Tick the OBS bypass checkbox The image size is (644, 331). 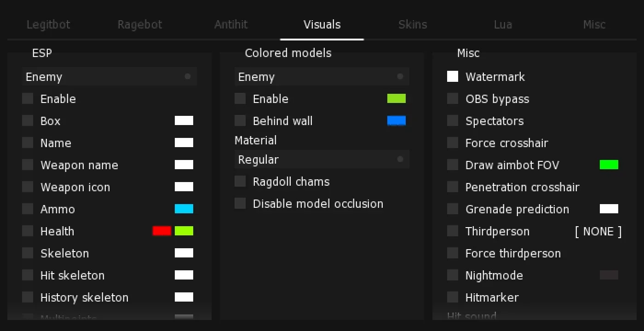453,99
